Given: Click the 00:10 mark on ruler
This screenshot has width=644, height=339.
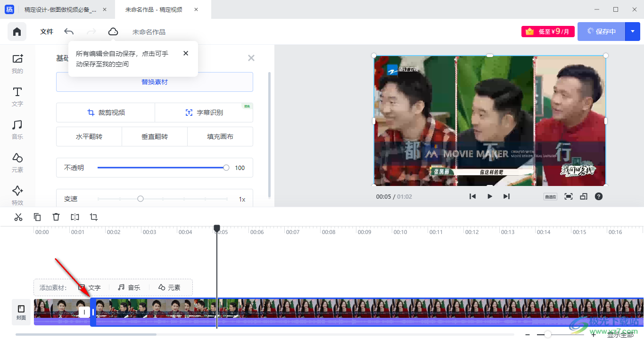Looking at the screenshot, I should pyautogui.click(x=400, y=232).
